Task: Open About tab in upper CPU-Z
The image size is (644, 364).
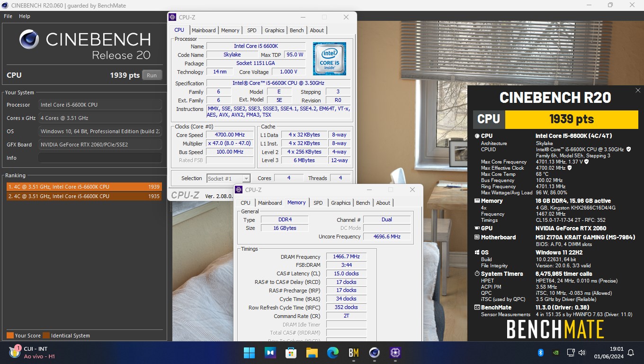Action: point(317,30)
